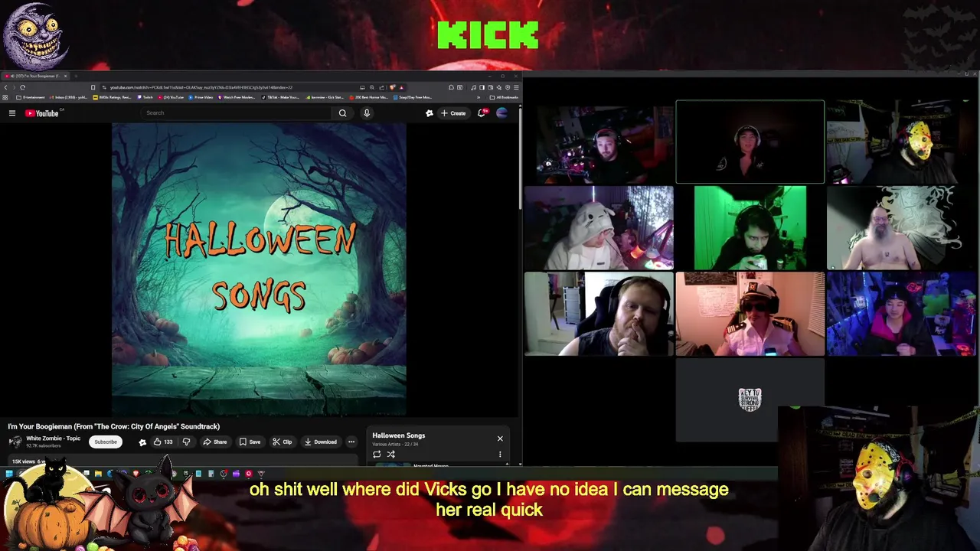This screenshot has height=551, width=980.
Task: Click the Key to Survival coffee logo tile
Action: pos(750,399)
